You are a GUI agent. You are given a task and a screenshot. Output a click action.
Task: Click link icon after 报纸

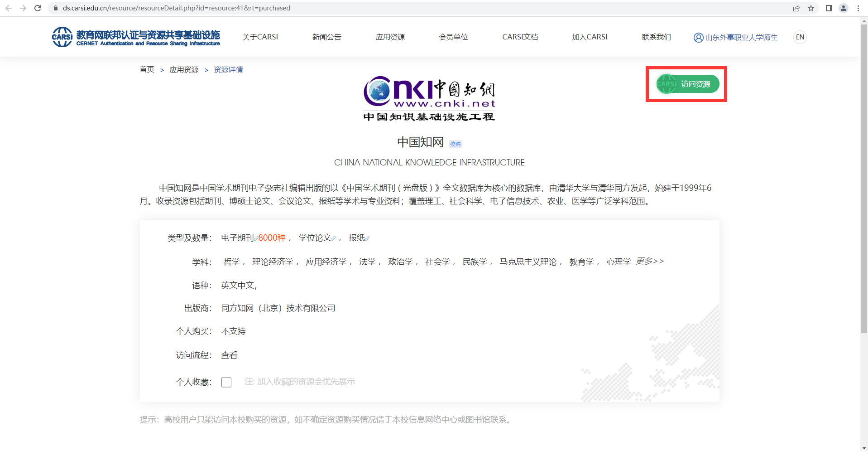point(367,238)
